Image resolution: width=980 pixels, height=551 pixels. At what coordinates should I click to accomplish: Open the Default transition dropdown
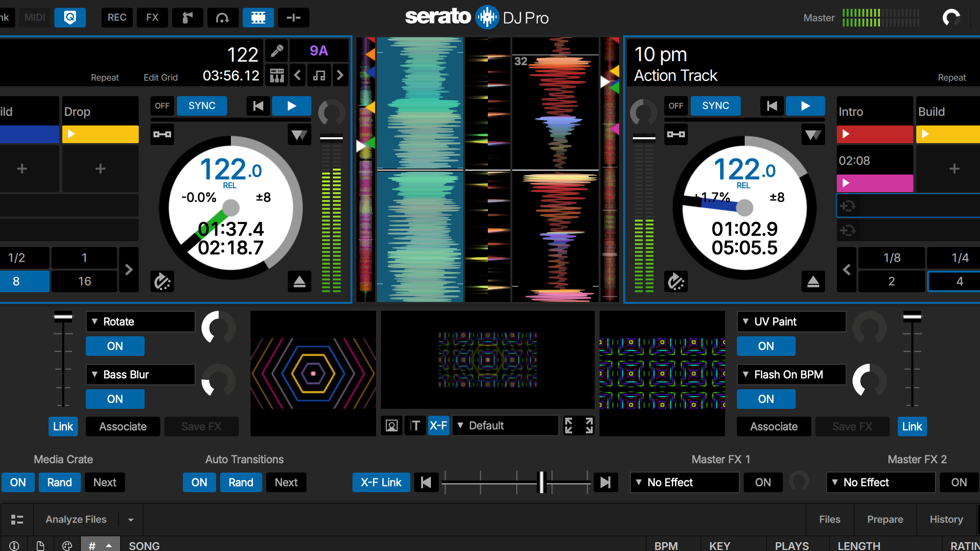(x=505, y=426)
